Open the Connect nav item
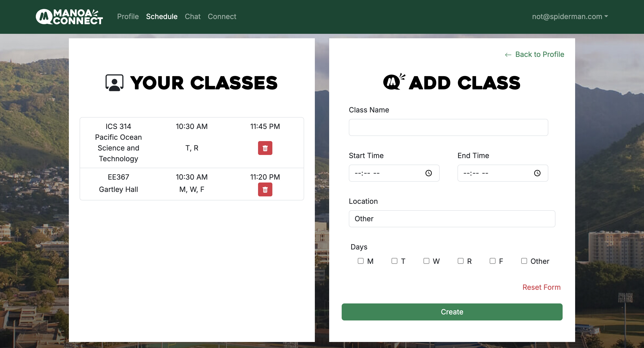 (x=222, y=17)
